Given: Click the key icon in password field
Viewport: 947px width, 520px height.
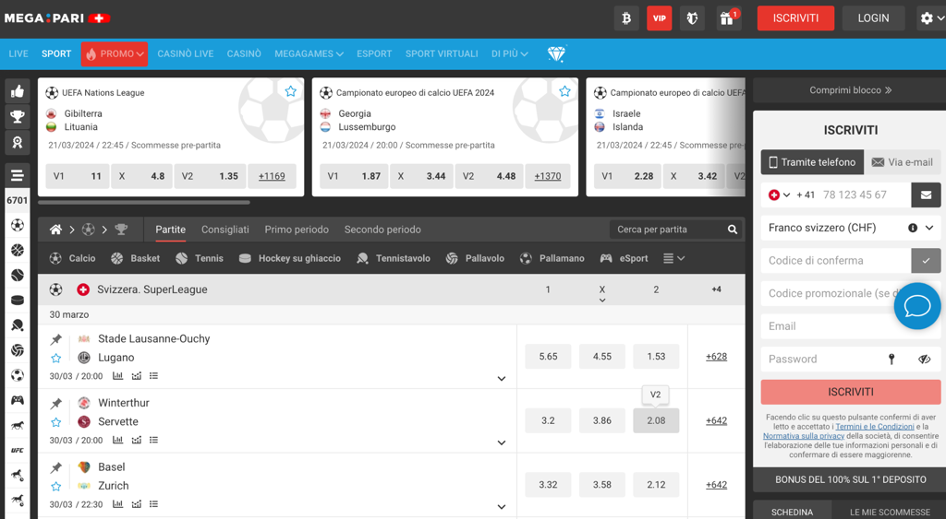Looking at the screenshot, I should [x=891, y=359].
